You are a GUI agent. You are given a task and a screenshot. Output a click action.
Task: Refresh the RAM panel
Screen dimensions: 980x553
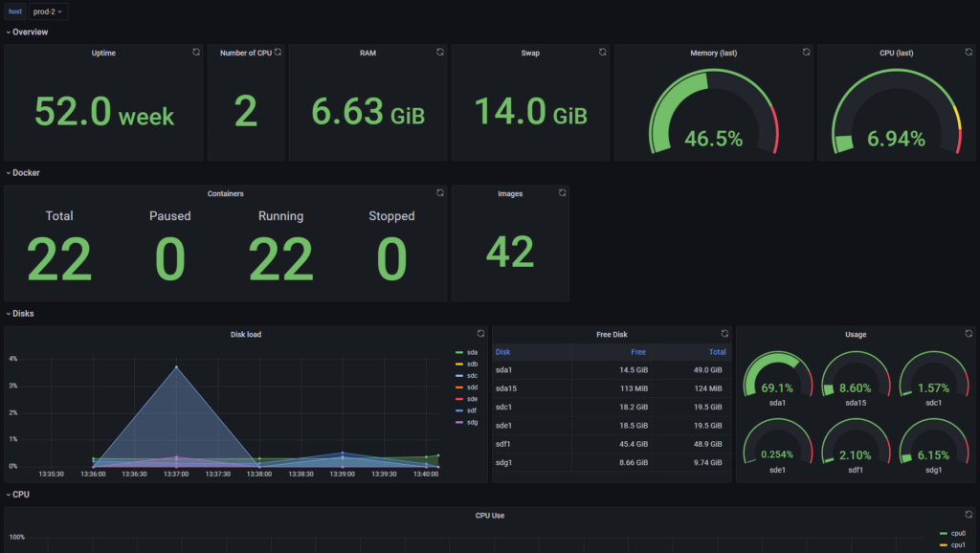[438, 53]
